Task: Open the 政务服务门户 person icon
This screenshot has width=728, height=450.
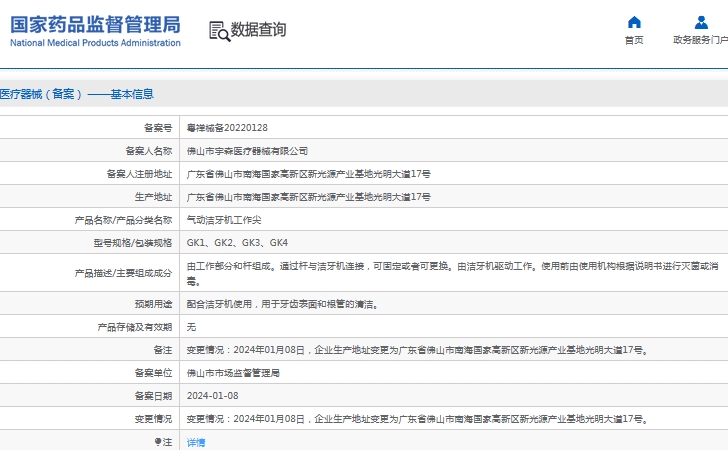Action: pyautogui.click(x=701, y=22)
